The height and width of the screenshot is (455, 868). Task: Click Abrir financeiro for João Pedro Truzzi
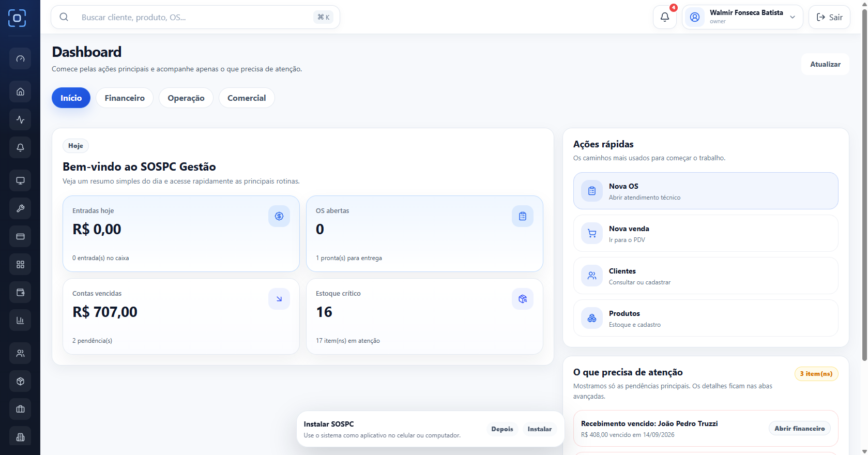[x=800, y=429]
